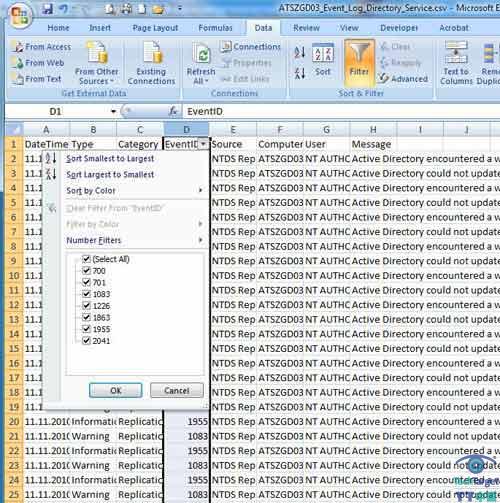Open the folder icon in quick access toolbar
500x503 pixels.
(158, 9)
